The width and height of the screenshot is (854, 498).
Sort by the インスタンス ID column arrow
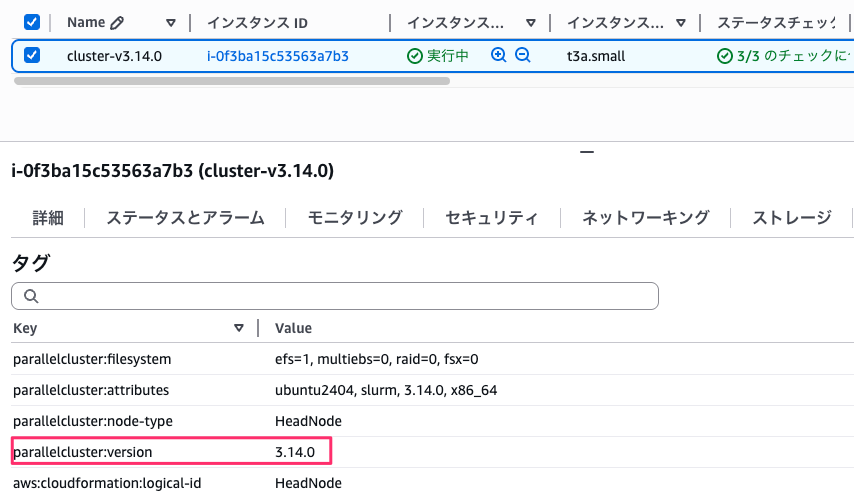coord(375,22)
